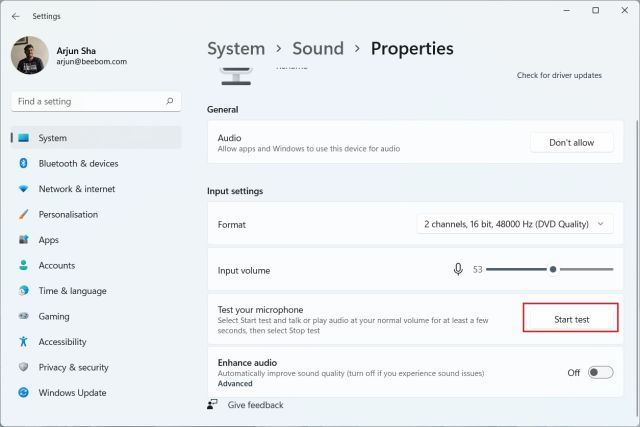Click Check for driver updates link
Screen dimensions: 640x427
[559, 75]
